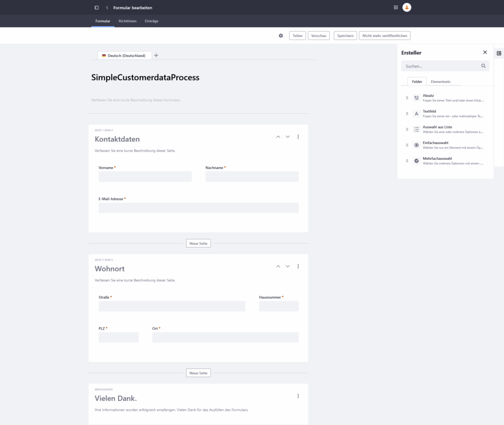This screenshot has width=504, height=425.
Task: Open form settings gear icon
Action: pos(281,36)
